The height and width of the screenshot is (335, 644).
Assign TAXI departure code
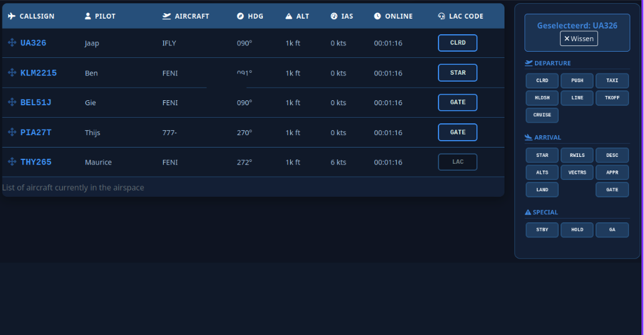click(612, 80)
